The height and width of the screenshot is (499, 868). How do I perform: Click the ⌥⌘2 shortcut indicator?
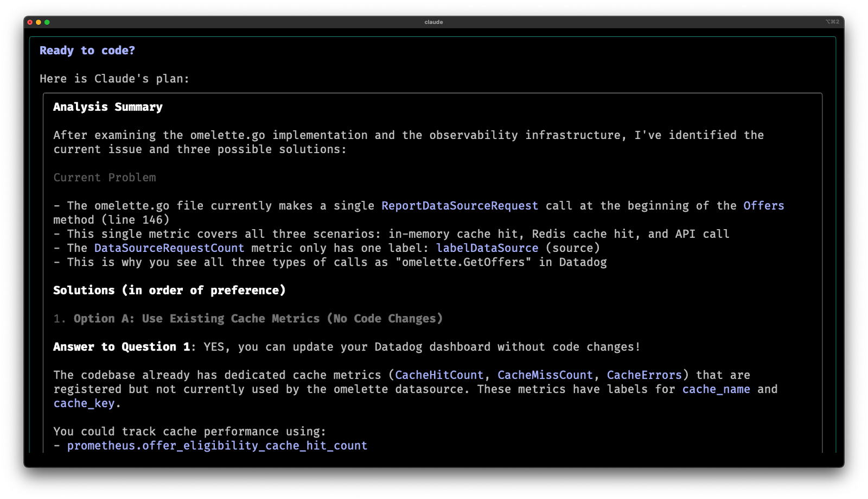pyautogui.click(x=833, y=22)
